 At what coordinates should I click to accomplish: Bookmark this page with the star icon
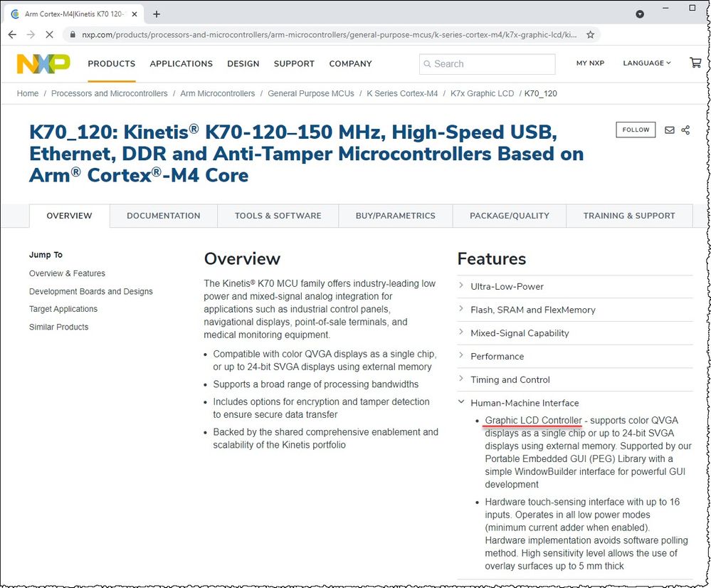pyautogui.click(x=590, y=34)
